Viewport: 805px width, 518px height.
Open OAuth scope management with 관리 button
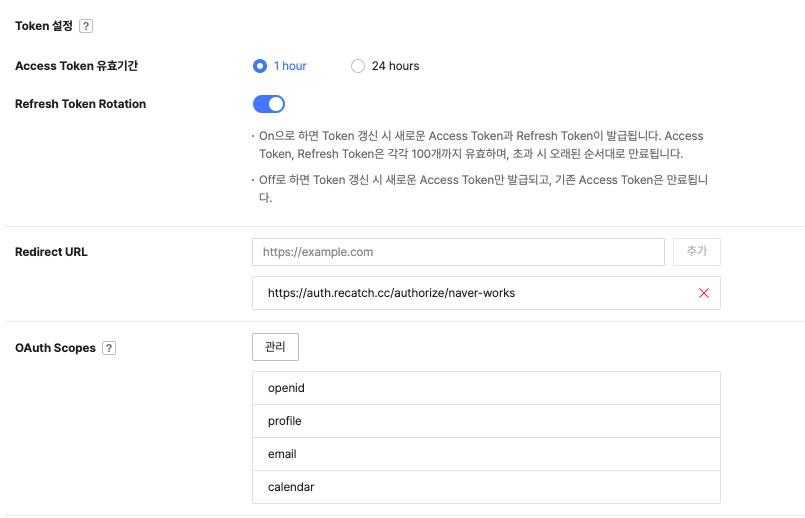coord(275,347)
